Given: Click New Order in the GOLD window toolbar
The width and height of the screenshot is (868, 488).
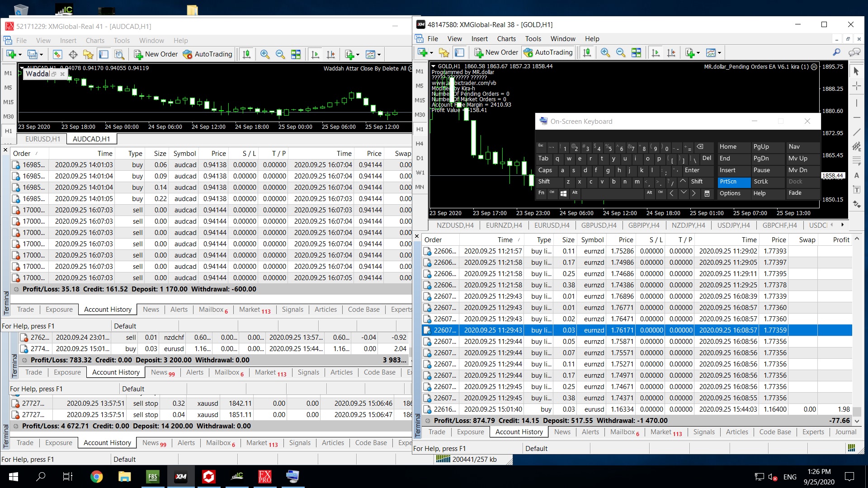Looking at the screenshot, I should 496,52.
